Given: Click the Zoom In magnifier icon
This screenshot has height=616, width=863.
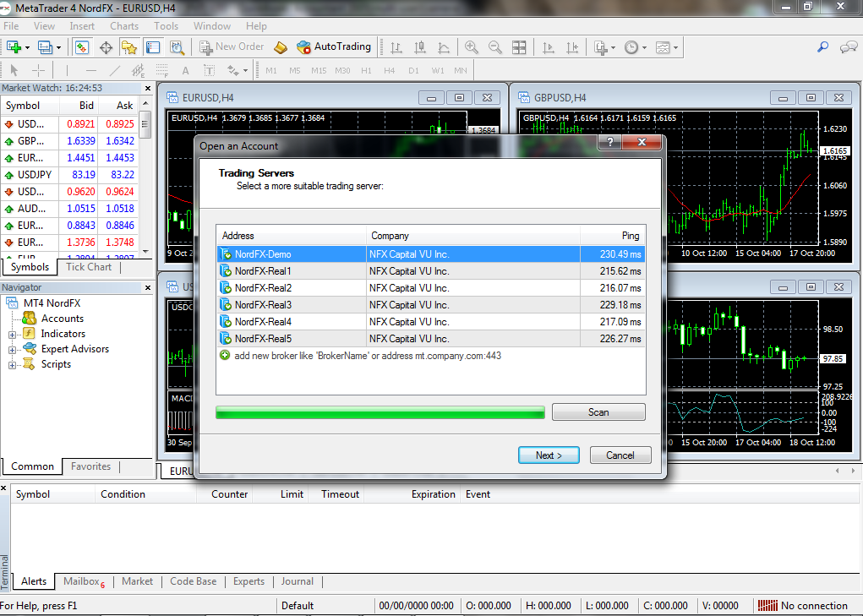Looking at the screenshot, I should click(471, 47).
